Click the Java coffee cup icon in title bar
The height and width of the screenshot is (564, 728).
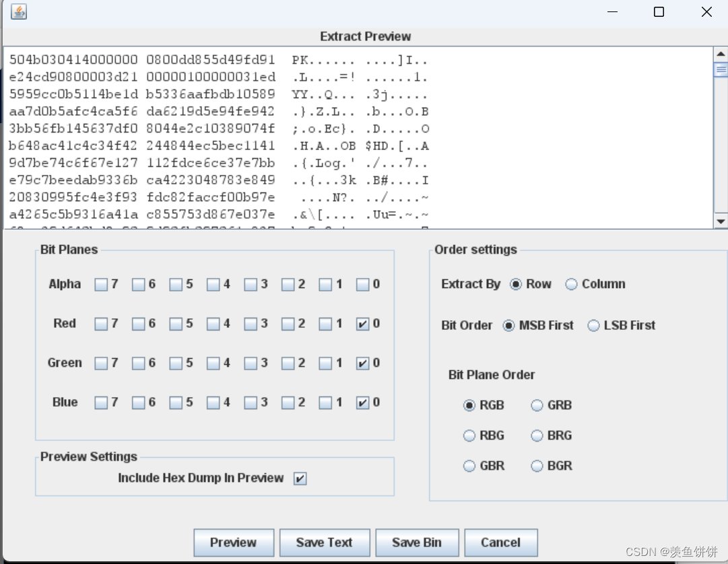18,11
